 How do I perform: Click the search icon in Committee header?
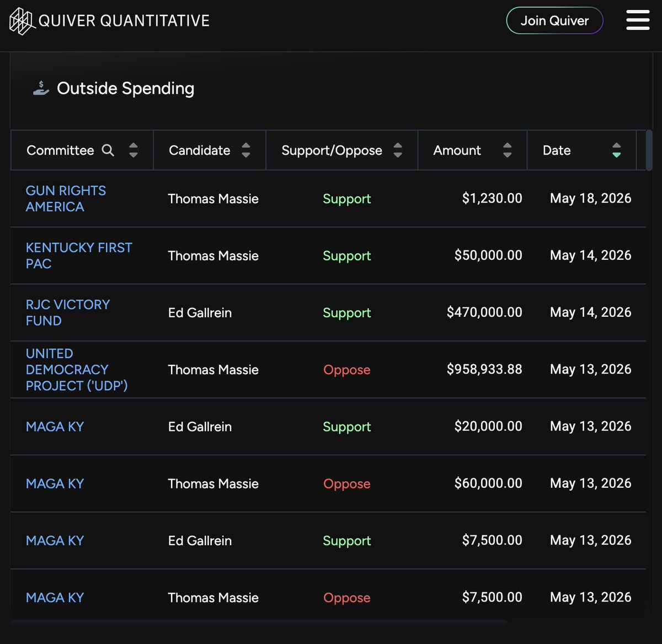(x=108, y=150)
